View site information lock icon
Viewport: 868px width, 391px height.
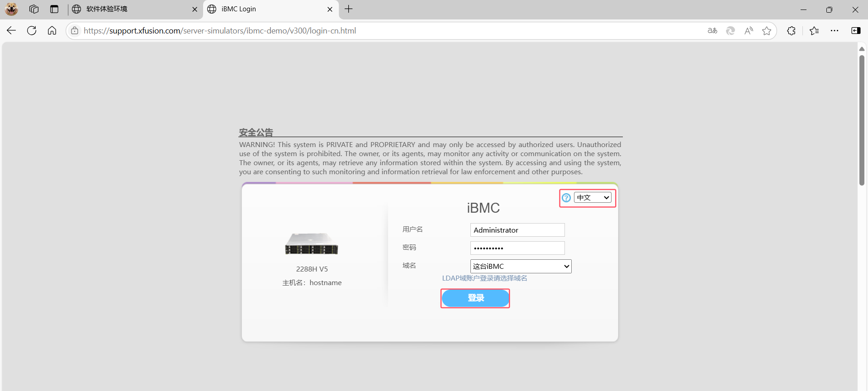[x=75, y=31]
